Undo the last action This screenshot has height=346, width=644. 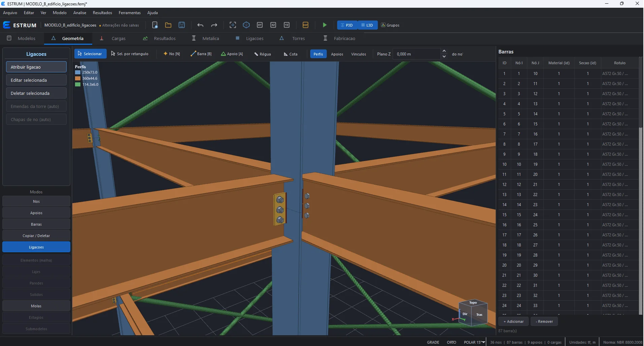tap(201, 25)
